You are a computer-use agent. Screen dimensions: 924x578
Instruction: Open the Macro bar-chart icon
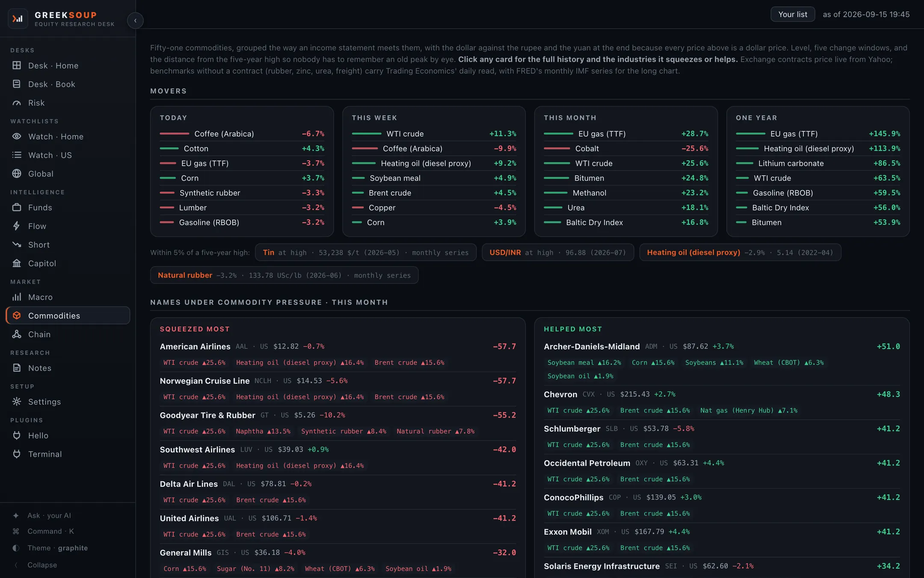17,297
